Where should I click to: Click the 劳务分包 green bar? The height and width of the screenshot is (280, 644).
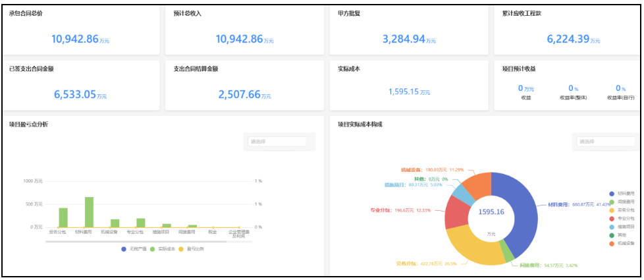63,217
